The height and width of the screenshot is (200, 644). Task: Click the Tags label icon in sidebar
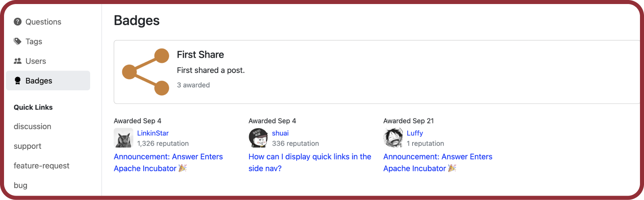(x=18, y=41)
